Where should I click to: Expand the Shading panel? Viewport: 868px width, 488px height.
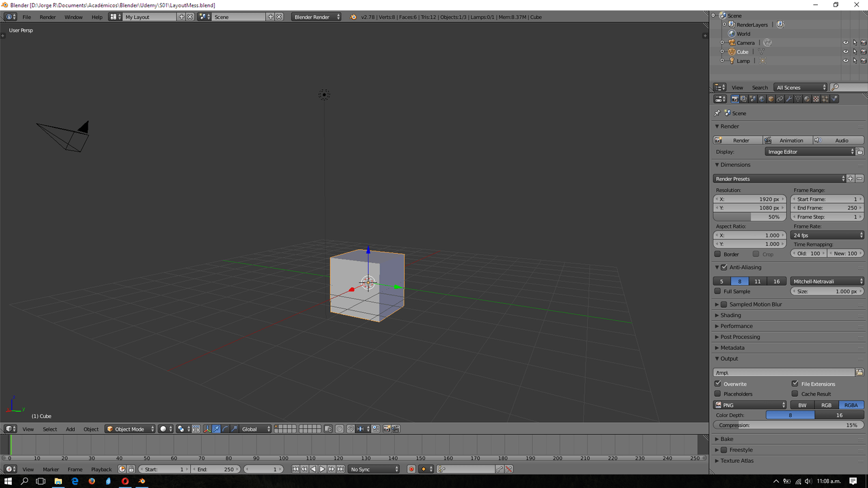point(731,316)
